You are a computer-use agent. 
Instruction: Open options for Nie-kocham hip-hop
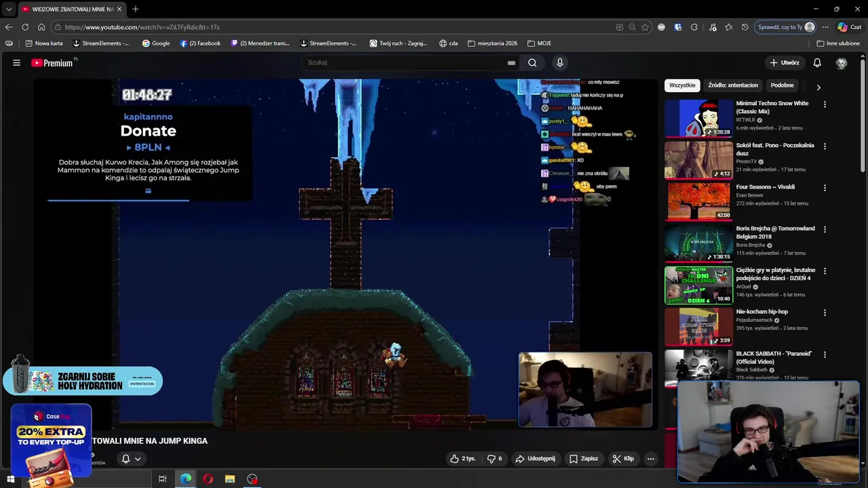[825, 312]
